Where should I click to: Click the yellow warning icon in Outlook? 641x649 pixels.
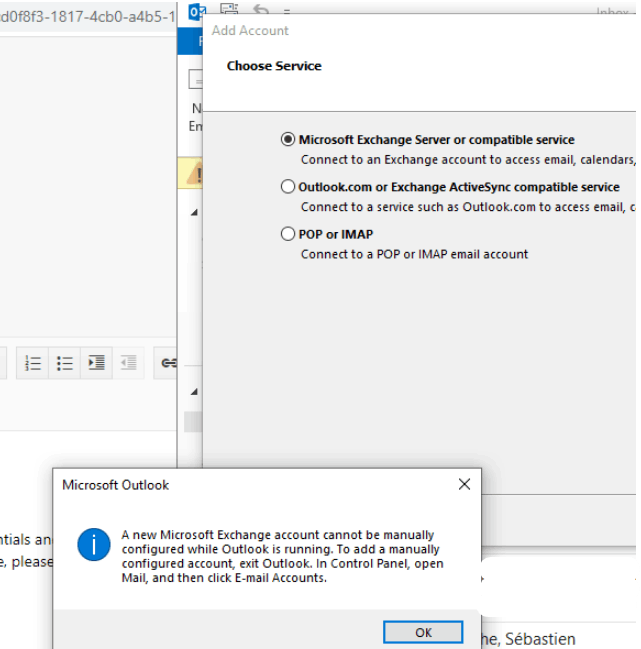(194, 175)
